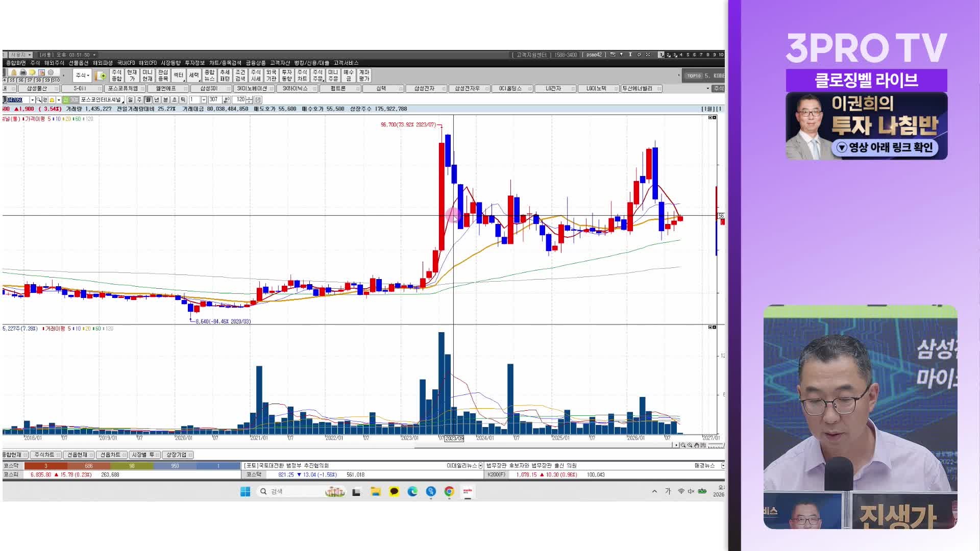Open the 주식 dropdown in the toolbar

[x=82, y=76]
